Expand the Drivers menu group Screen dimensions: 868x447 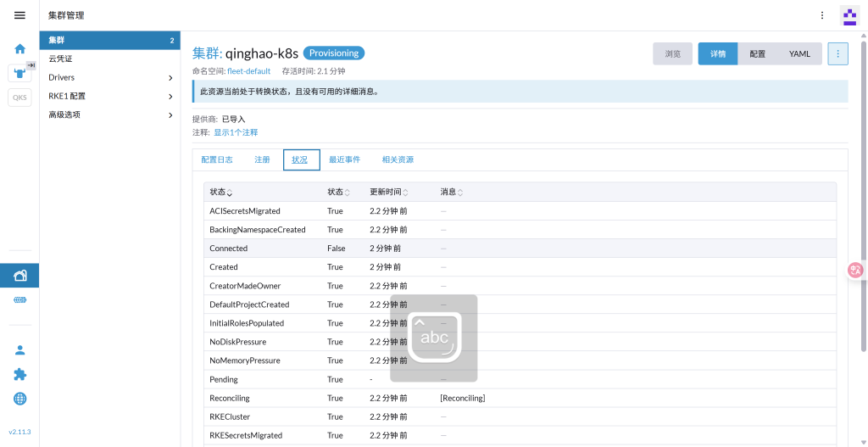pos(110,77)
